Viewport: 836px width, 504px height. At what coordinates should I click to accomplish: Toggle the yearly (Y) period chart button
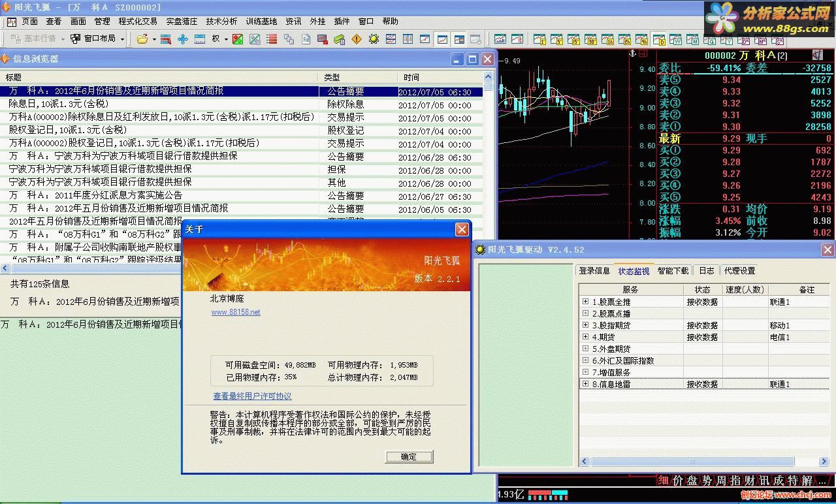coord(726,39)
